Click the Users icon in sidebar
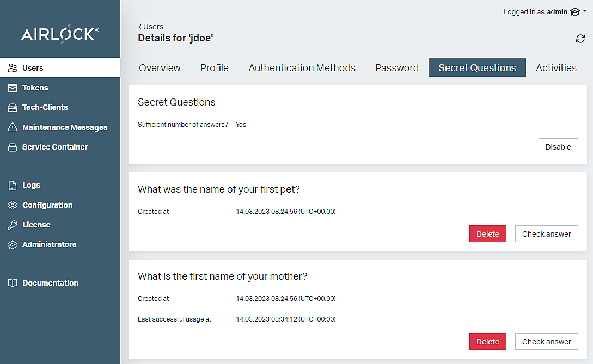The width and height of the screenshot is (593, 364). 13,68
